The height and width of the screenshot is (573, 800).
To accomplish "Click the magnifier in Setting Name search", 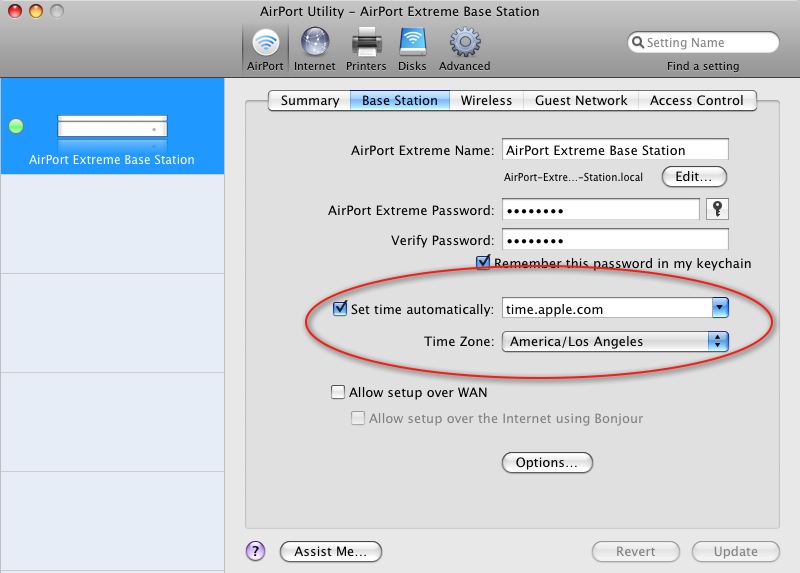I will click(638, 42).
